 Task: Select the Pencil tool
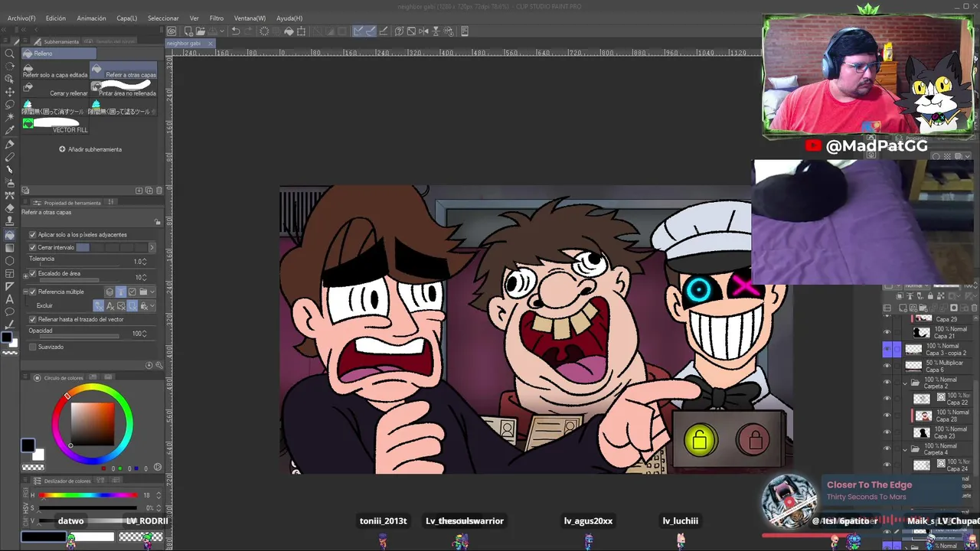[x=10, y=157]
